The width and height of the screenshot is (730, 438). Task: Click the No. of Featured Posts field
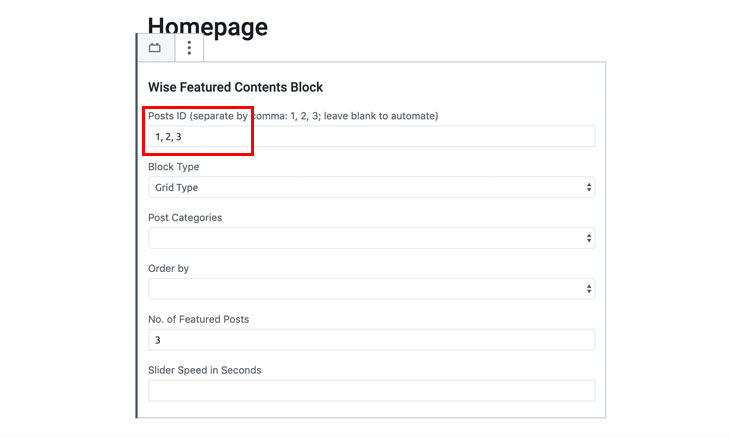(x=372, y=340)
